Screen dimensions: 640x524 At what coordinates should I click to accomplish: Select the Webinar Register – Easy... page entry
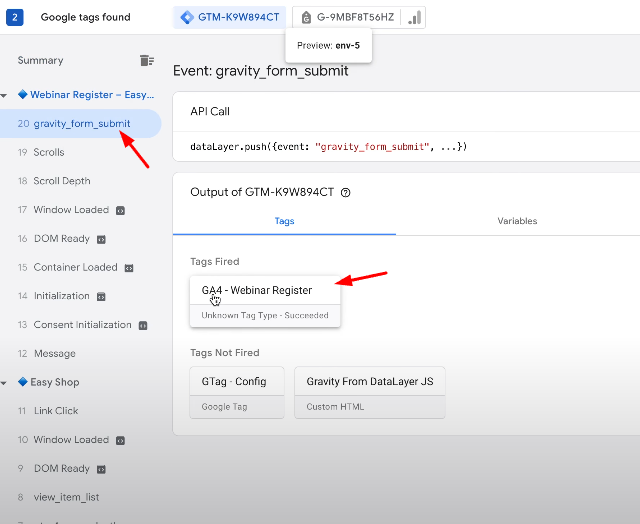click(86, 95)
